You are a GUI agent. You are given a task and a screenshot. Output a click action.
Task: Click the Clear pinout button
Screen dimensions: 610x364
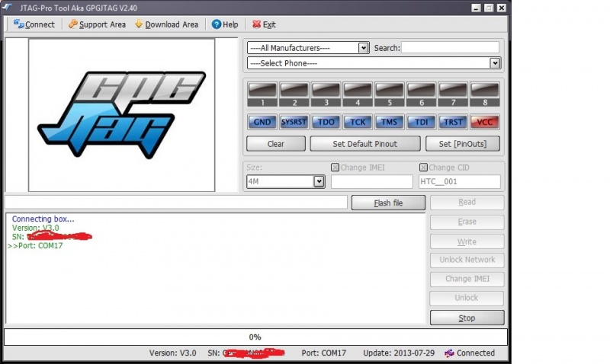click(x=276, y=144)
